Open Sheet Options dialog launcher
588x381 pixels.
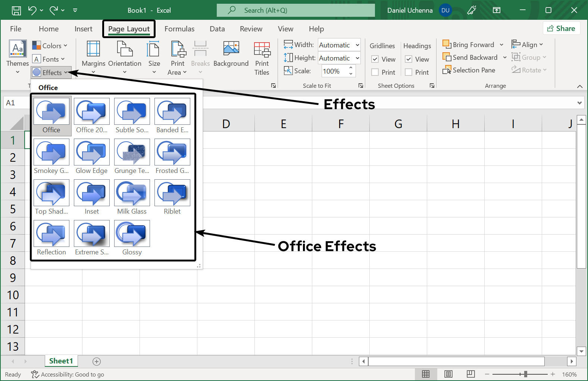click(x=432, y=86)
